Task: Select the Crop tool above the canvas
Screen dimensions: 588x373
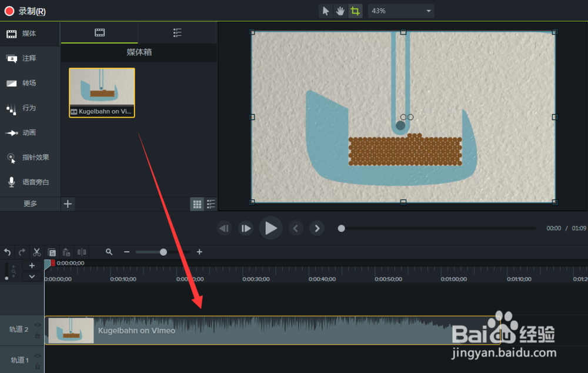Action: [355, 11]
